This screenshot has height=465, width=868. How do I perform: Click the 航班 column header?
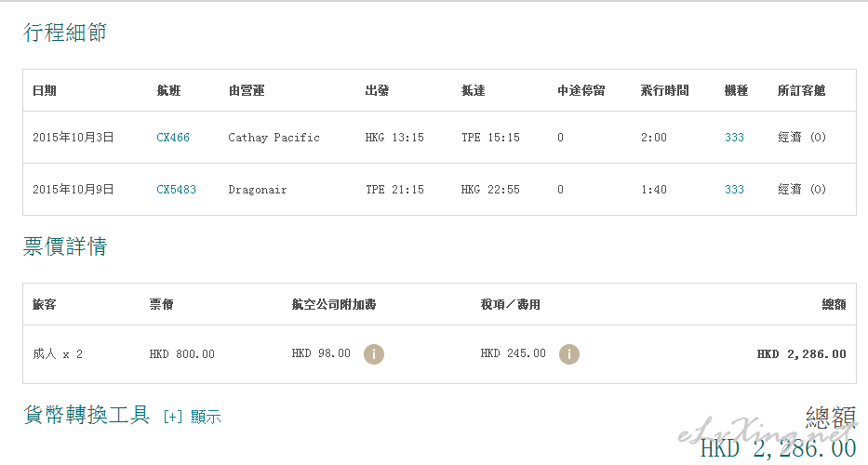168,91
